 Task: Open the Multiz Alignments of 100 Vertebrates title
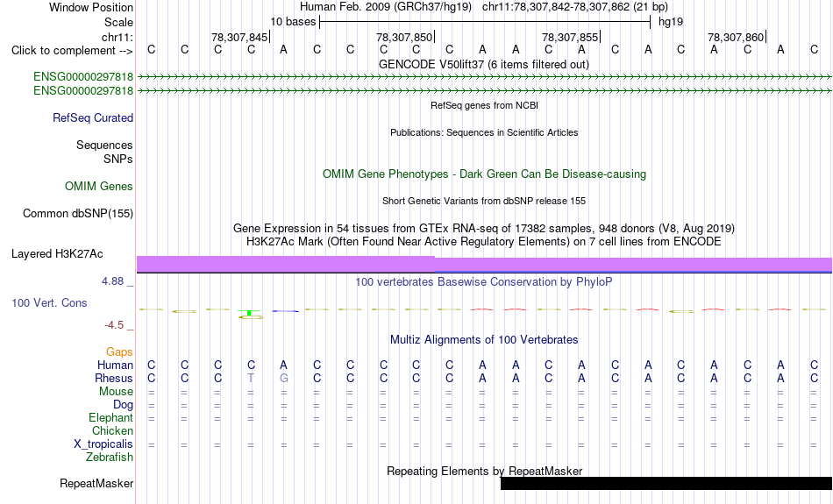coord(484,340)
